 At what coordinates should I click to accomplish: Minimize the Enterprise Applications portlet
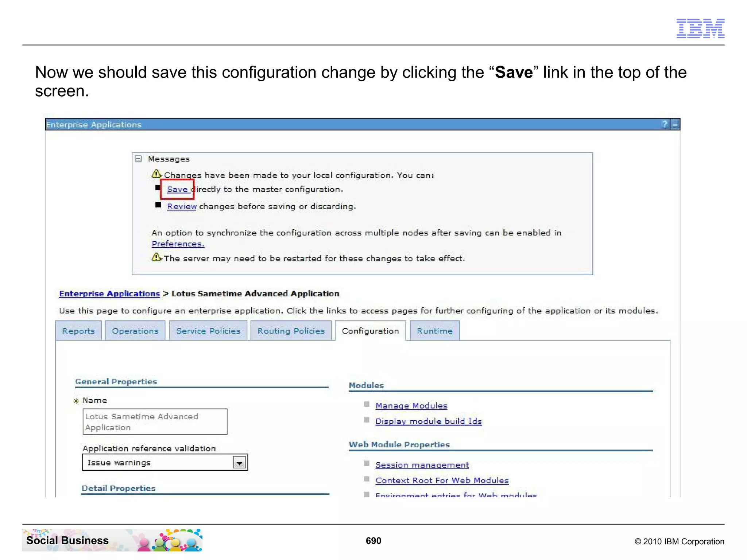(x=675, y=125)
